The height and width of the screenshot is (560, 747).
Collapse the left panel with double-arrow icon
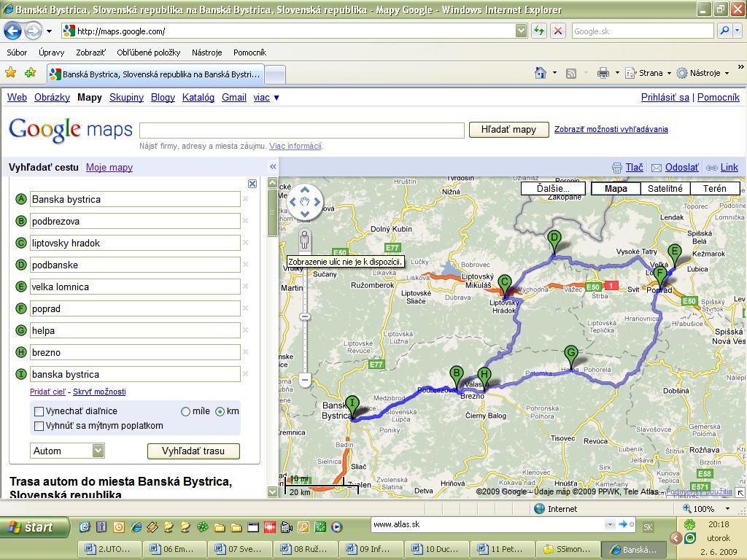tap(273, 167)
